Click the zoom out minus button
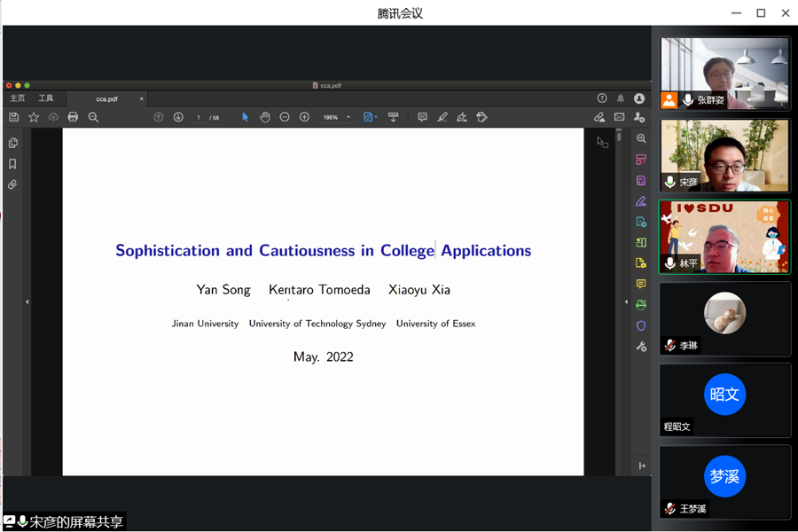 (x=285, y=117)
